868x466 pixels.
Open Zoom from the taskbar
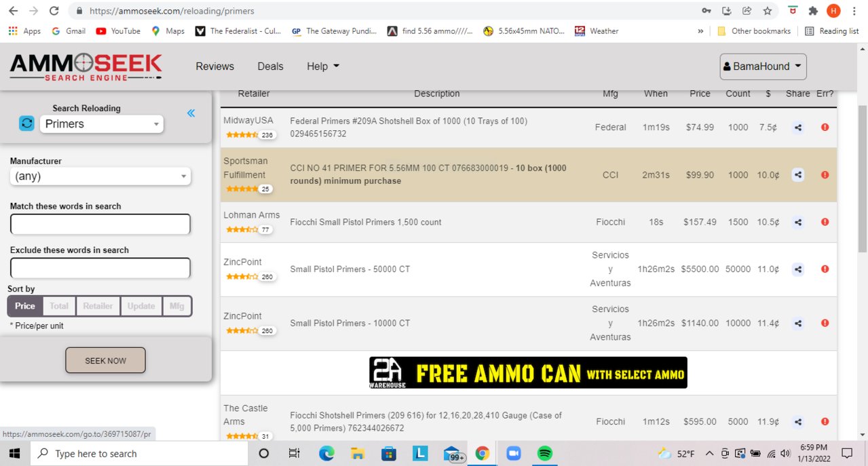pos(513,454)
